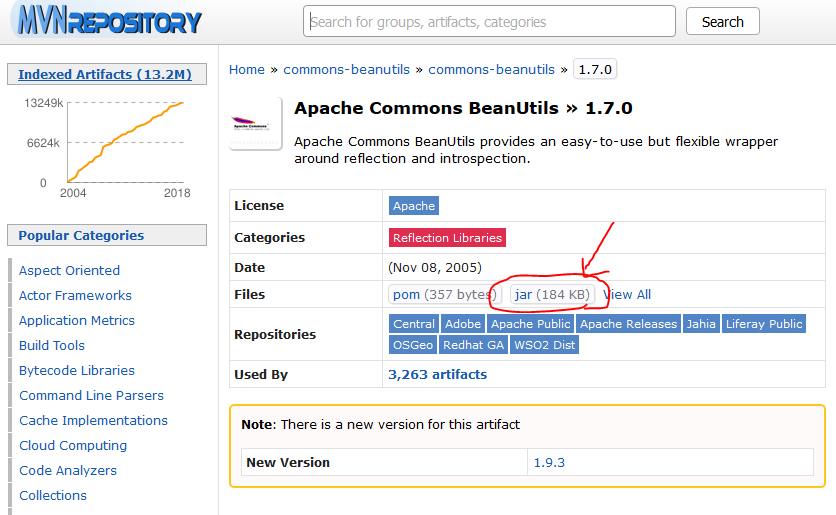This screenshot has height=515, width=836.
Task: Click the date text (Nov 08, 2005)
Action: pos(435,267)
